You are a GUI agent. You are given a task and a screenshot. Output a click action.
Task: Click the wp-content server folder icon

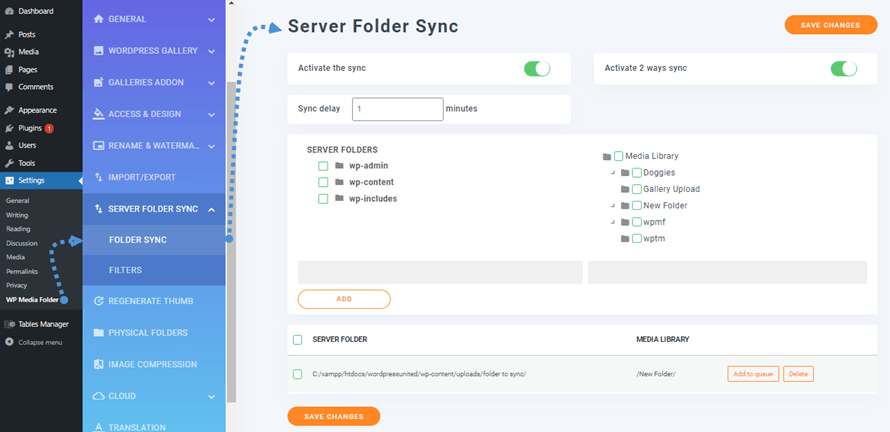340,182
